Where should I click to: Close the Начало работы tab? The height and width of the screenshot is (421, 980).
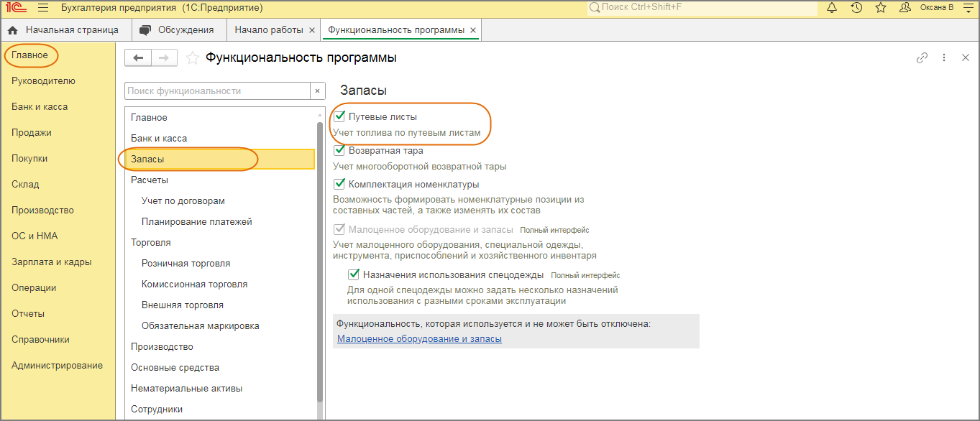click(311, 30)
